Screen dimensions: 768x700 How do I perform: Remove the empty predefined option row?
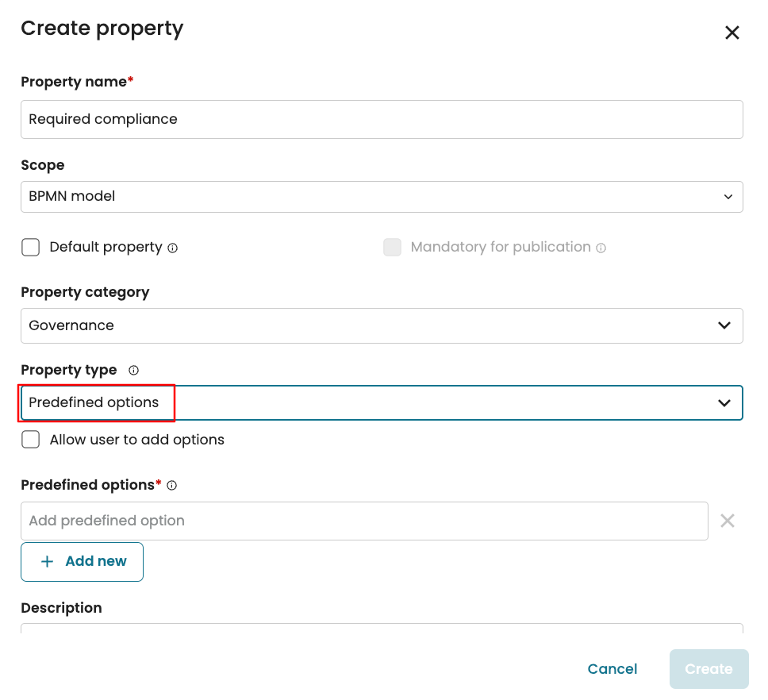click(727, 521)
